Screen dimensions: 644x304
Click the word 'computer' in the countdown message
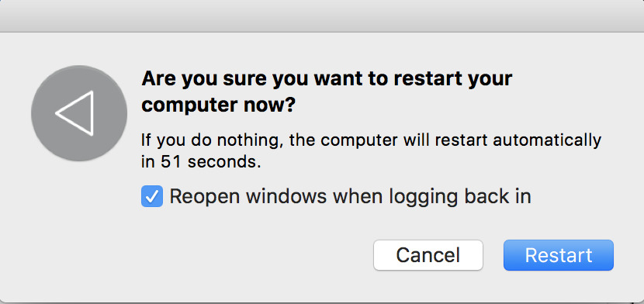(x=359, y=140)
